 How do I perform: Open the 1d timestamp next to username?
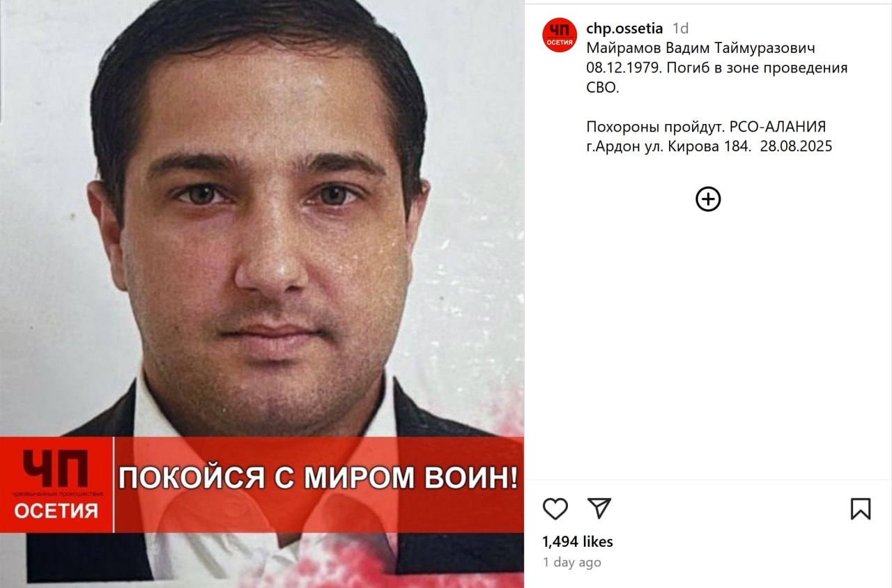[680, 29]
